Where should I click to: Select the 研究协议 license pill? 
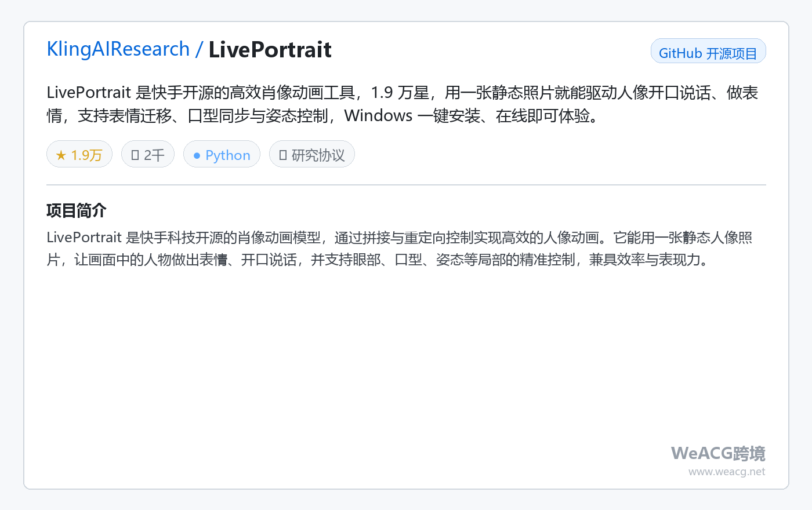(x=312, y=155)
